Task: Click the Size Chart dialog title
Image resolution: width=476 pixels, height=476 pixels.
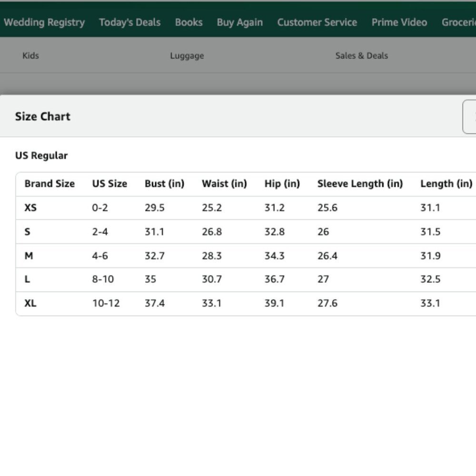Action: (42, 117)
